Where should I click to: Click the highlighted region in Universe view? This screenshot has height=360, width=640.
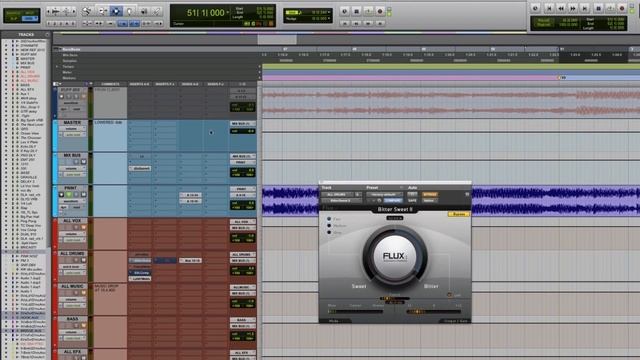[x=277, y=40]
